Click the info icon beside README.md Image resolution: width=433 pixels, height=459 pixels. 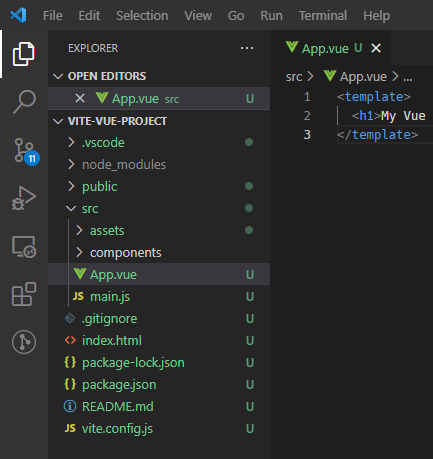(x=70, y=406)
